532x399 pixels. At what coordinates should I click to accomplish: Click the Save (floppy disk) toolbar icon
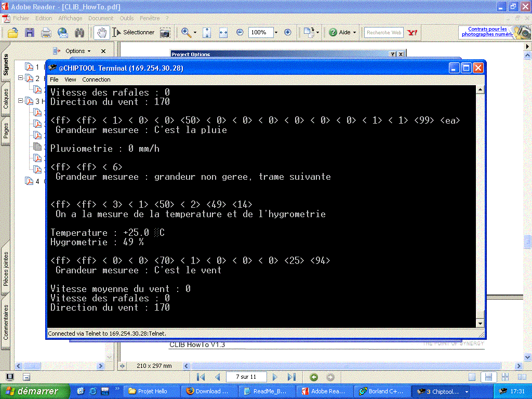(30, 33)
